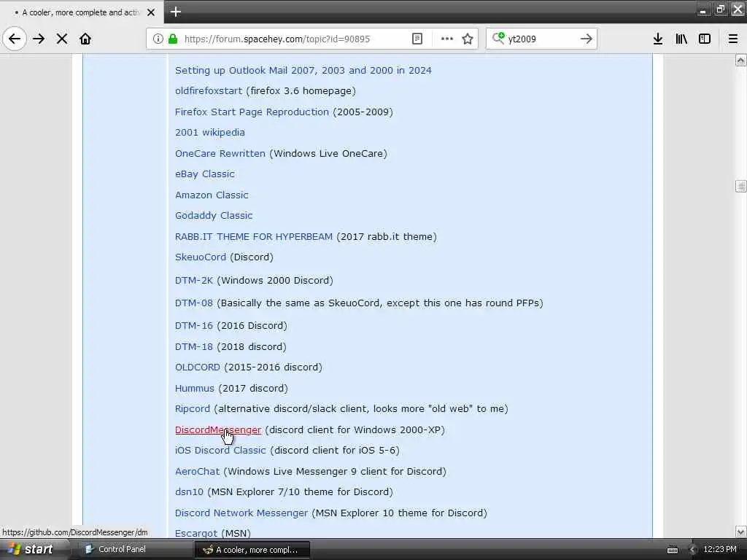Toggle the sidebars icon
This screenshot has height=560, width=747.
tap(705, 39)
